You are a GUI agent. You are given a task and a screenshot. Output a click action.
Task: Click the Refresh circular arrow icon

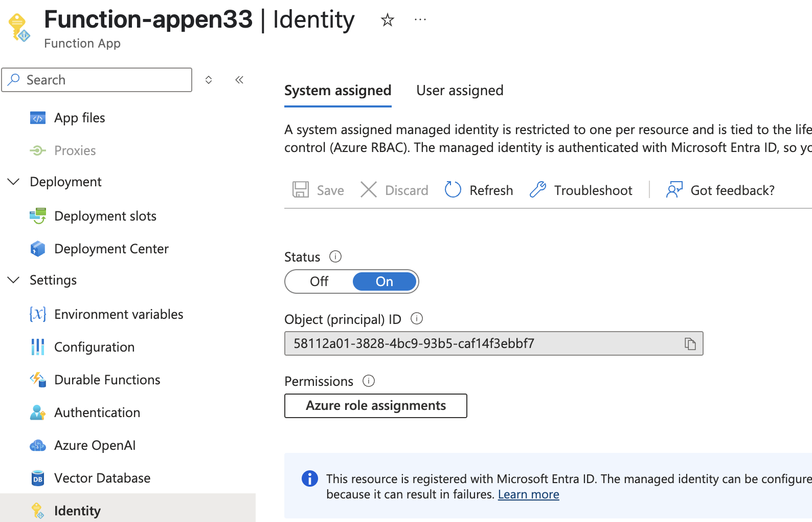pyautogui.click(x=453, y=190)
